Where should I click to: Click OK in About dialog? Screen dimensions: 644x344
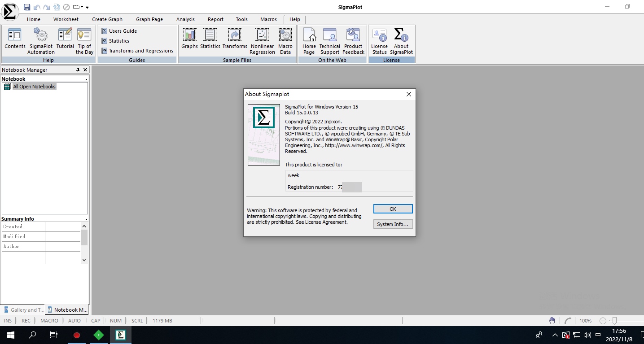click(x=393, y=209)
